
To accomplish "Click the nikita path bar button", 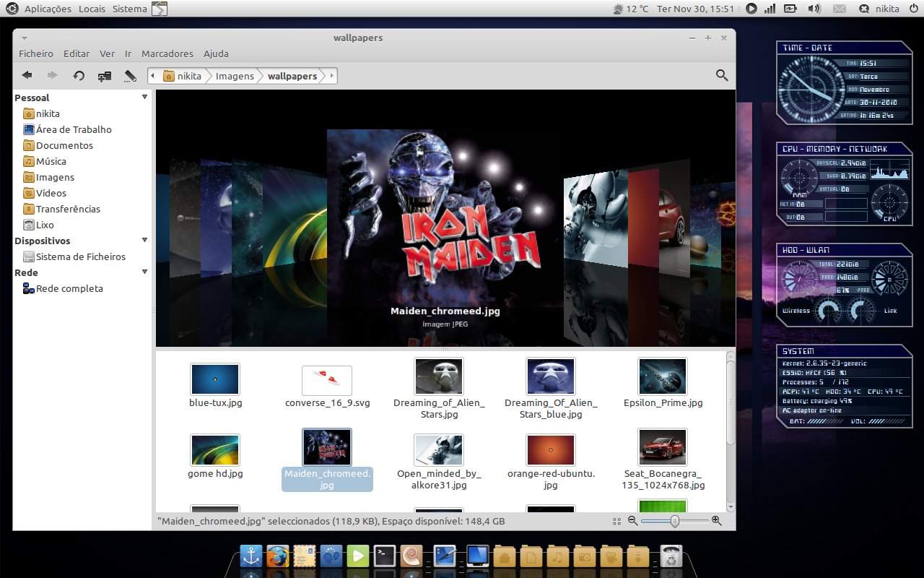I will coord(183,76).
